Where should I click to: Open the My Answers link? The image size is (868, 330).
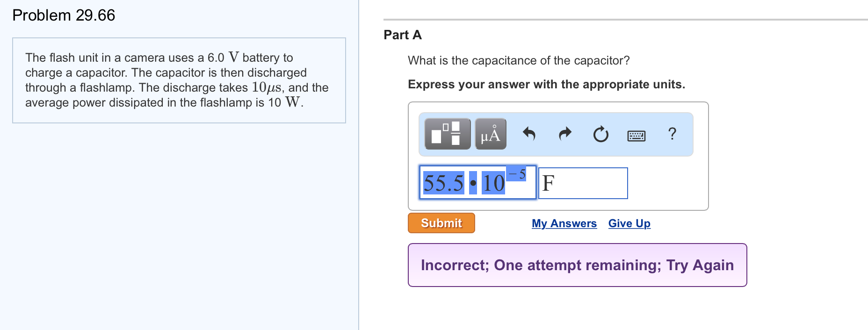(564, 223)
